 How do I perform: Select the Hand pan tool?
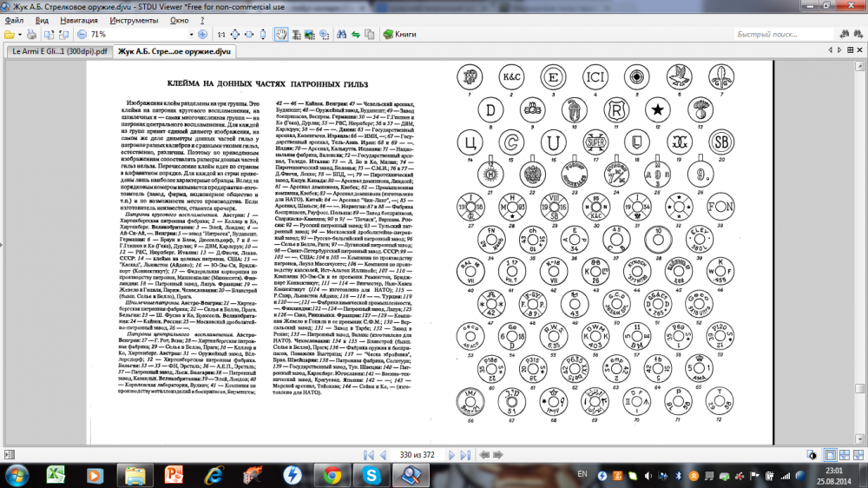point(281,34)
